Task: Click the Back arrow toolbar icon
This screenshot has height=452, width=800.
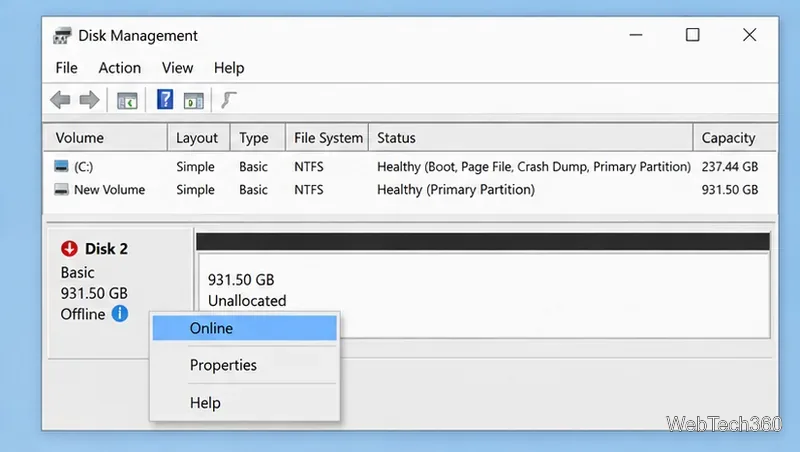Action: pos(60,99)
